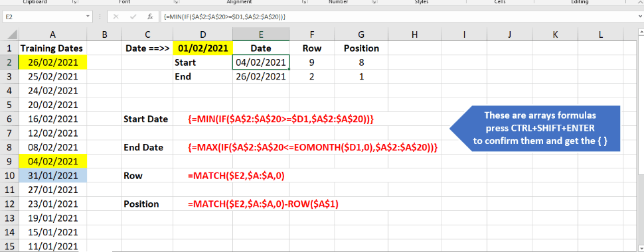Select column E header

[261, 34]
